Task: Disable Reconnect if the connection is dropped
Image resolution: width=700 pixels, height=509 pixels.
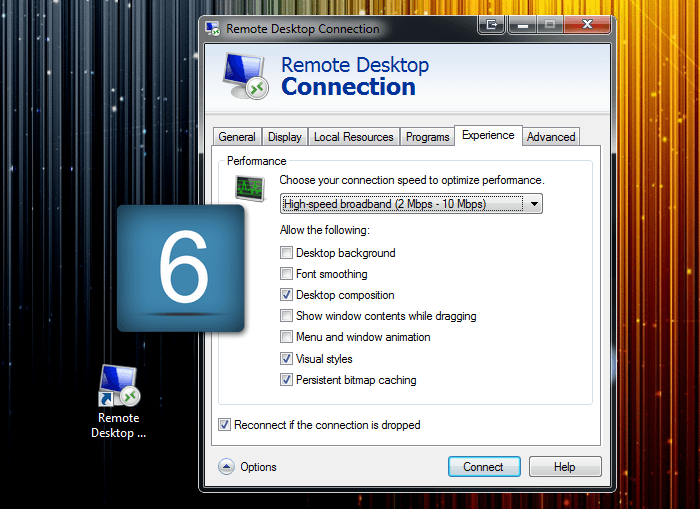Action: point(224,425)
